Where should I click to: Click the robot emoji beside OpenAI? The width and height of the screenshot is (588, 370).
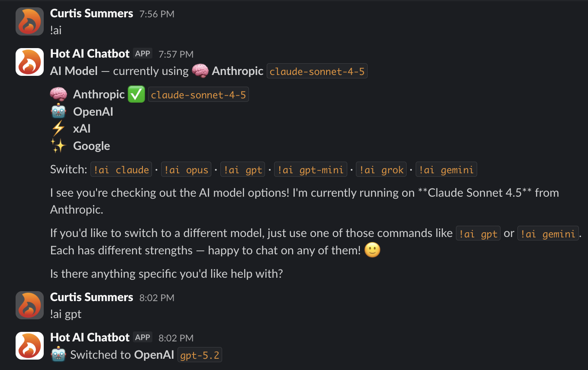59,111
